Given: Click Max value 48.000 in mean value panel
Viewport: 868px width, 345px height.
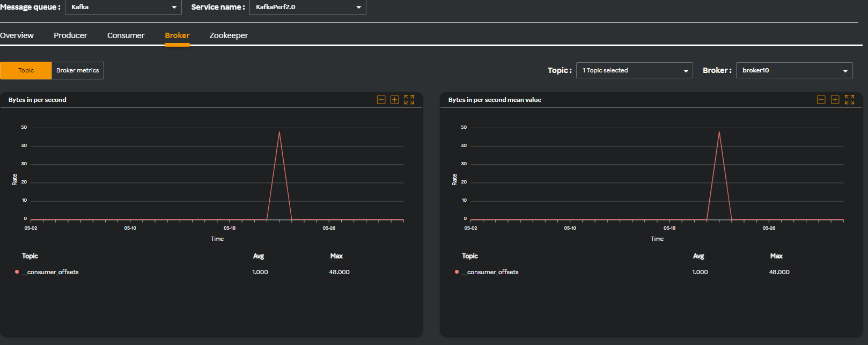Looking at the screenshot, I should point(779,272).
